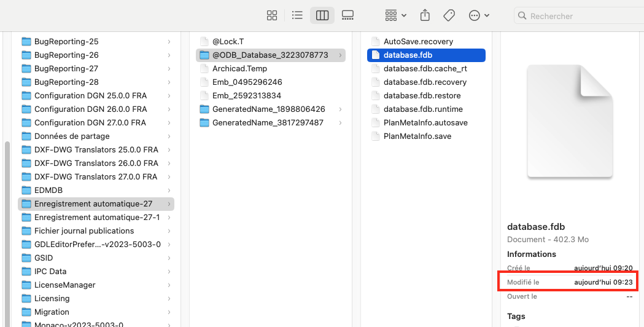
Task: Click the database.fdb.cache_rt file icon
Action: [375, 69]
